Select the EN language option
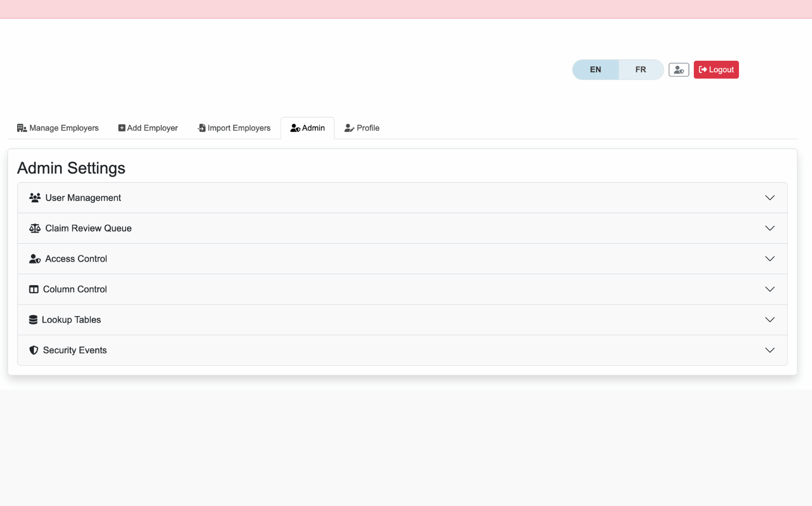Screen dimensions: 812x506 (595, 69)
